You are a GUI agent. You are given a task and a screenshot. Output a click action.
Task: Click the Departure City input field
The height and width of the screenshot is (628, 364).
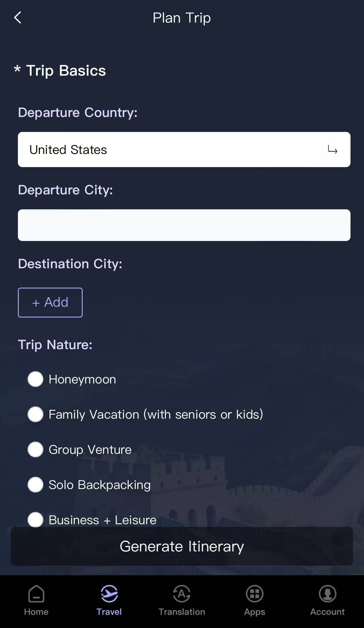click(184, 225)
